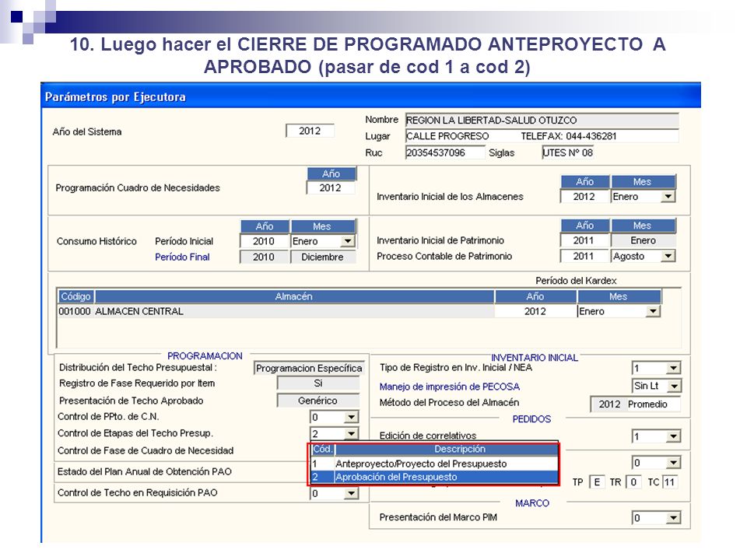Click the Lugar field CALLE PROGRESO
The width and height of the screenshot is (747, 560).
(x=542, y=136)
